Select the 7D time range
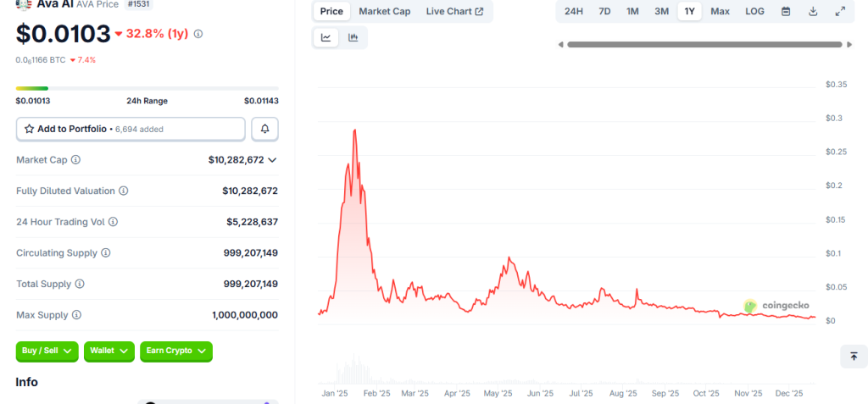 (604, 12)
